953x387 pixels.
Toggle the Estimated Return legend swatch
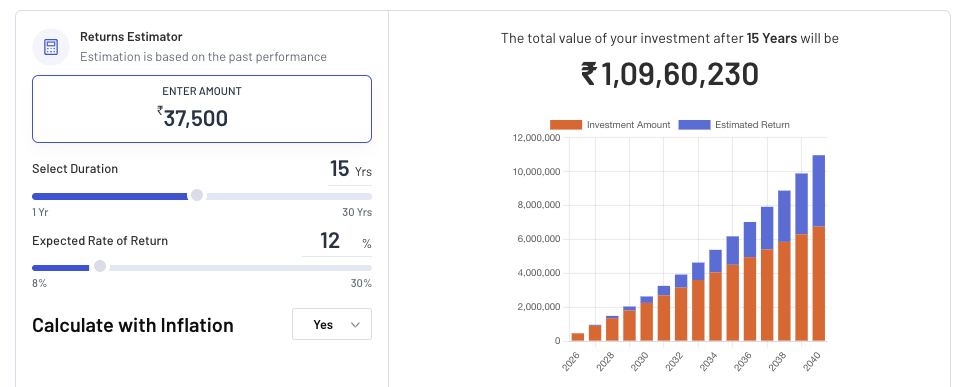[x=694, y=125]
